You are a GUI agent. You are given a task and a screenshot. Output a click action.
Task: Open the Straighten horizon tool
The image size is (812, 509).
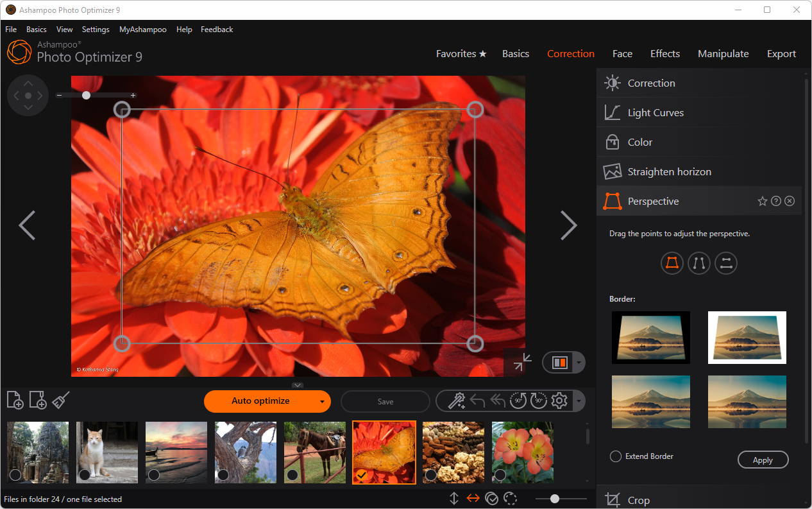coord(669,171)
